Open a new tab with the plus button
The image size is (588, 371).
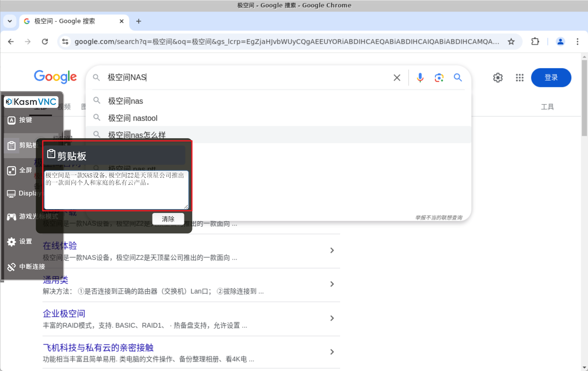(138, 21)
